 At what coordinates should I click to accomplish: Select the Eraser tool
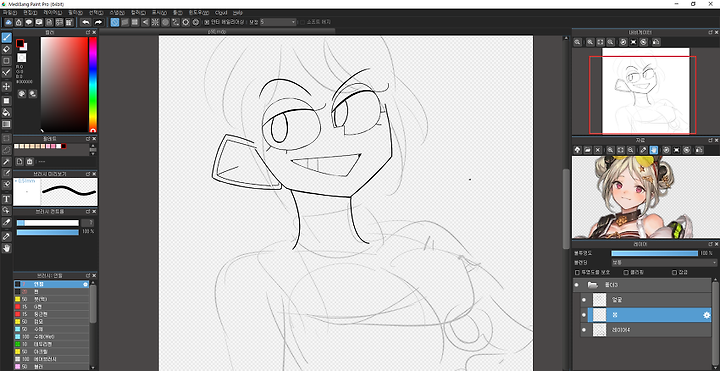(6, 49)
